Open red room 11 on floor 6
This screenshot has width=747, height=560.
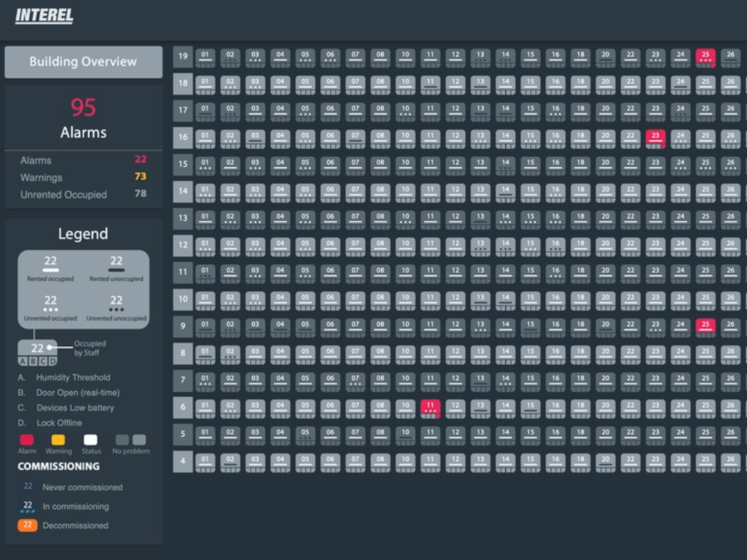coord(430,408)
